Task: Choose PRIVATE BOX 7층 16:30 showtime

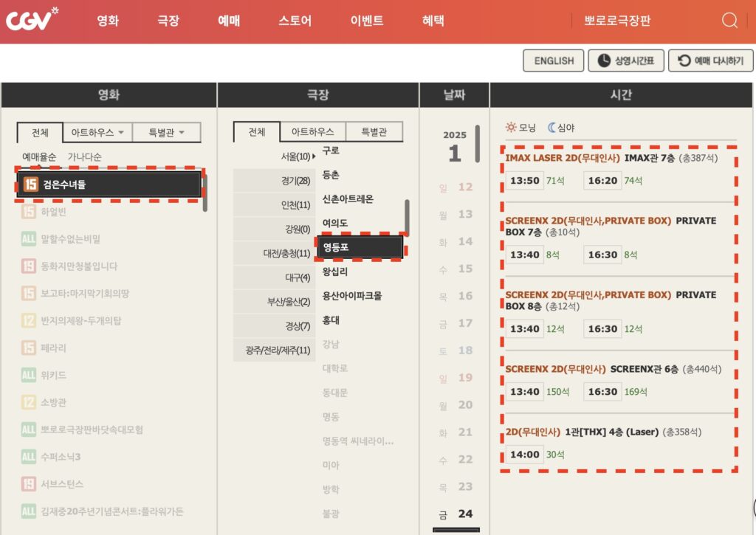Action: pos(602,255)
